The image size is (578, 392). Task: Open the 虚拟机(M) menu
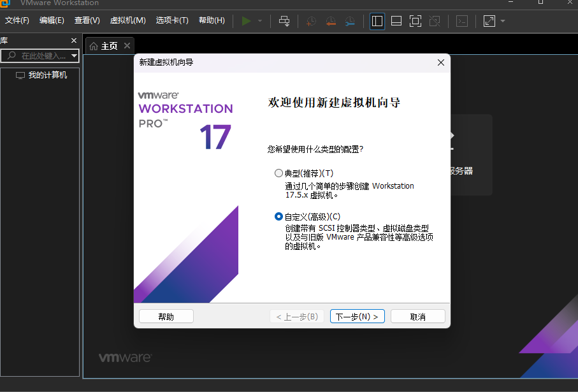(127, 20)
